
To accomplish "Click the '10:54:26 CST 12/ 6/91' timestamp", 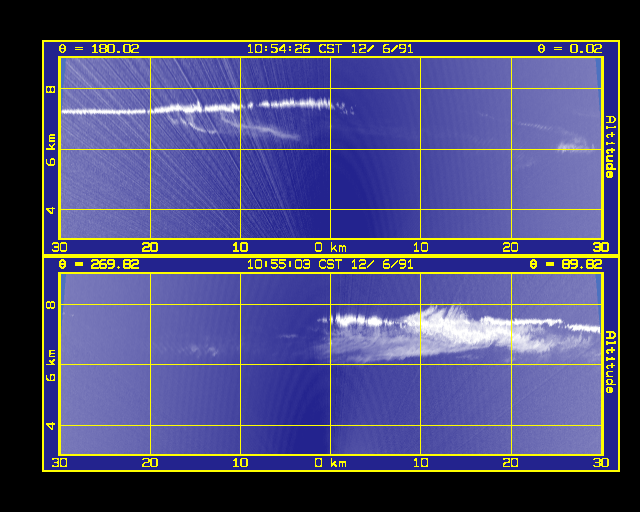I will 330,49.
